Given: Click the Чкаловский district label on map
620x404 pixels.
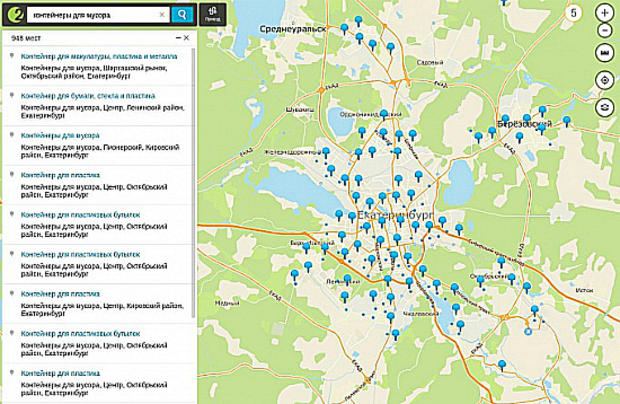Looking at the screenshot, I should pos(420,313).
